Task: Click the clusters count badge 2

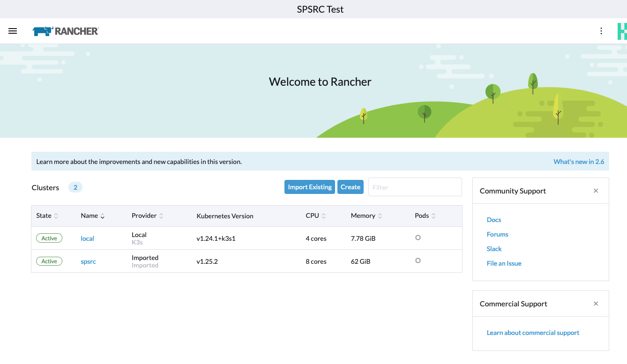Action: click(x=75, y=187)
